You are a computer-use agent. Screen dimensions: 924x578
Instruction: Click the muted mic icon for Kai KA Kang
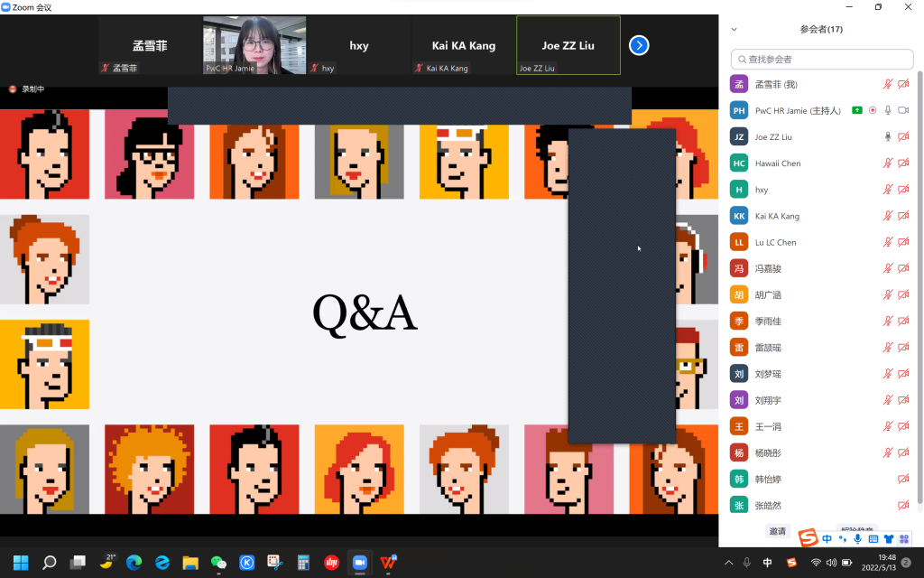point(888,216)
